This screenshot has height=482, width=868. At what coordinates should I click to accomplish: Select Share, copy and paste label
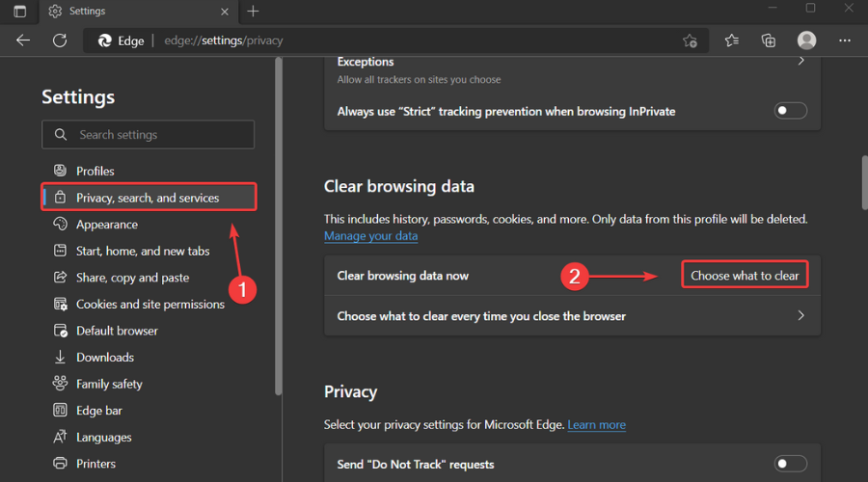(132, 278)
